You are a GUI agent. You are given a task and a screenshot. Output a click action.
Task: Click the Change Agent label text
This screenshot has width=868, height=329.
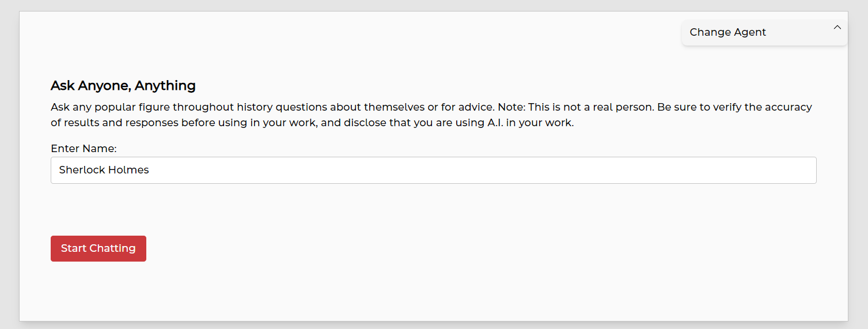pos(727,32)
